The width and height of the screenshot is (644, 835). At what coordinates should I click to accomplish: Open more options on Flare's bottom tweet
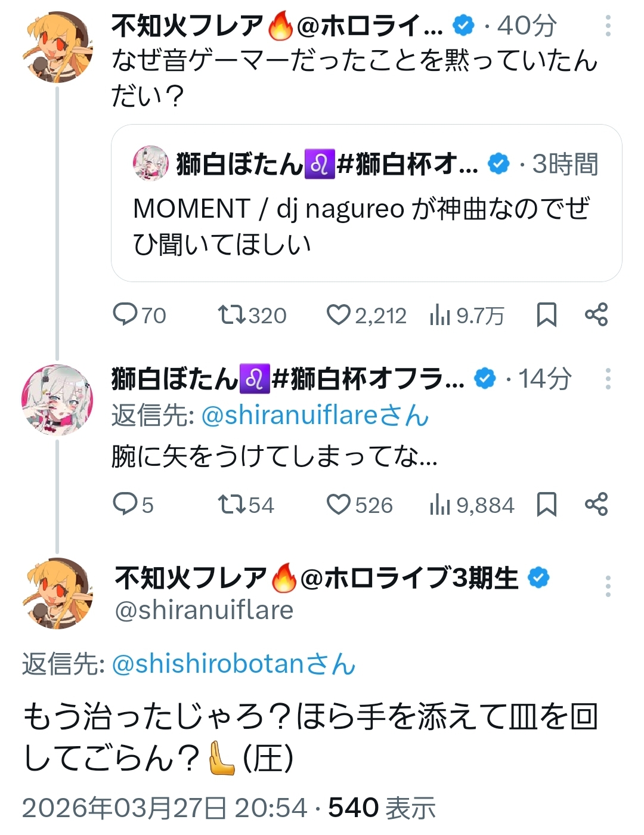click(x=608, y=586)
